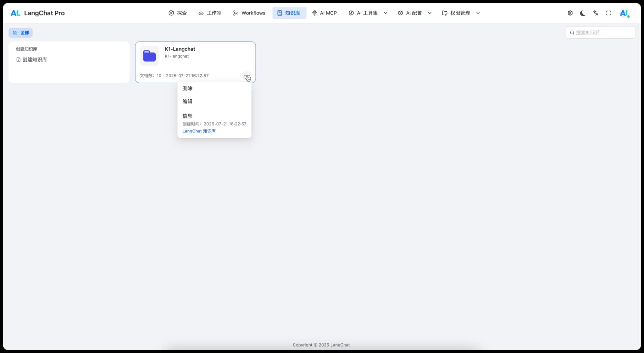
Task: Click the LangChat Pro logo
Action: click(38, 13)
